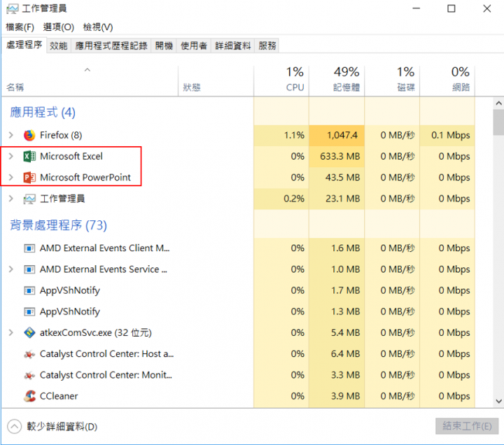This screenshot has width=504, height=445.
Task: Click PowerPoint memory value 43.5 MB
Action: point(342,177)
